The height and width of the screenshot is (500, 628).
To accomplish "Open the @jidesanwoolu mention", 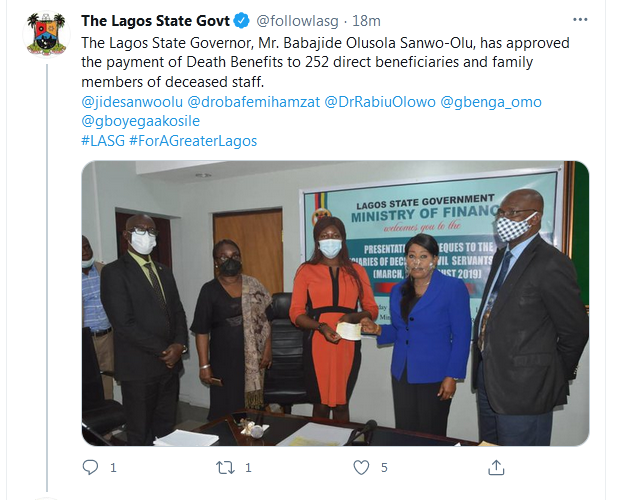I will pos(132,102).
